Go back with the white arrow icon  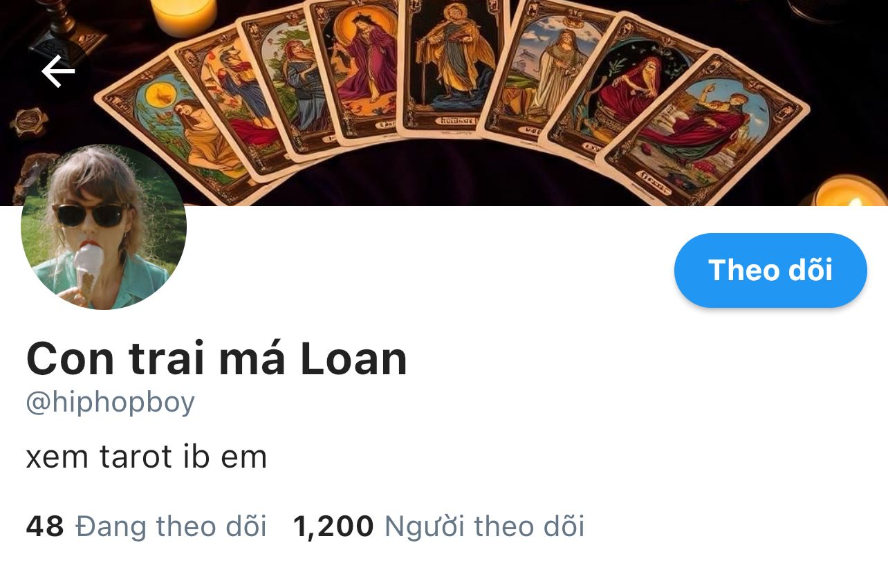pyautogui.click(x=58, y=72)
